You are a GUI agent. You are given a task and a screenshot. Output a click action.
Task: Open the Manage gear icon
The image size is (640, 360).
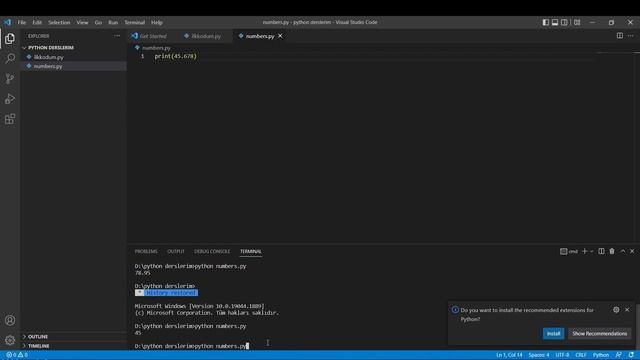click(10, 340)
